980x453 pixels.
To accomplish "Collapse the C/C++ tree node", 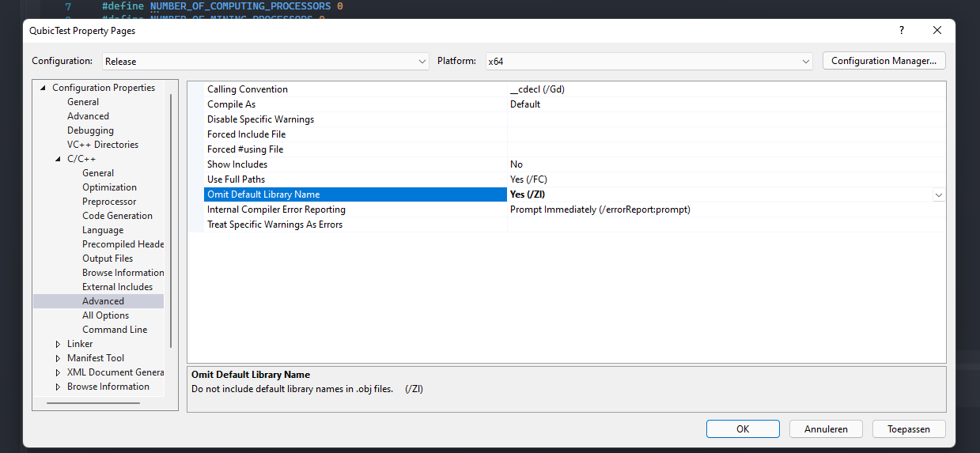I will pos(58,159).
